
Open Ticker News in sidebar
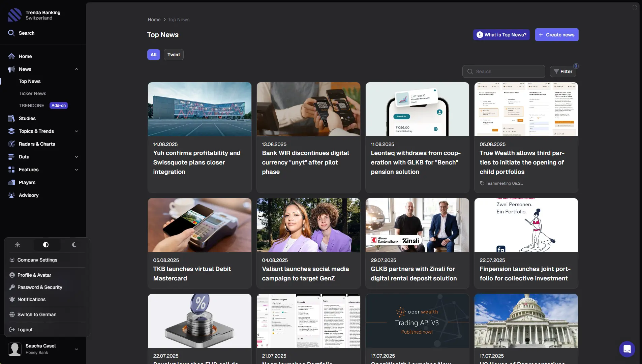pyautogui.click(x=32, y=93)
